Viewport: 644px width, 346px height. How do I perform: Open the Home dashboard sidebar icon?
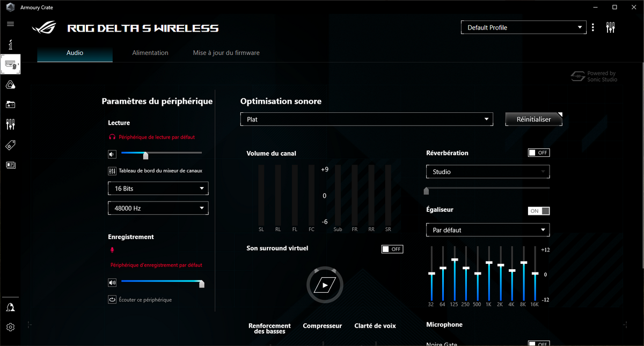tap(10, 44)
